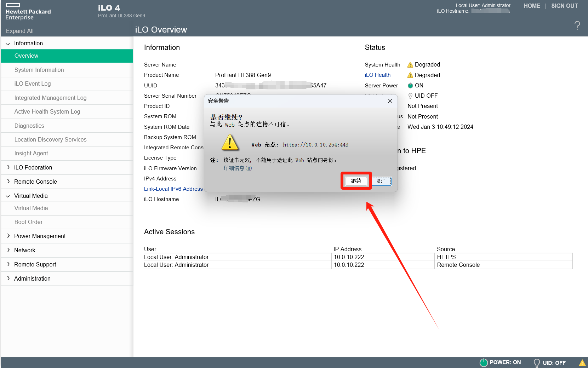Click the UID OFF indicator icon

[410, 96]
